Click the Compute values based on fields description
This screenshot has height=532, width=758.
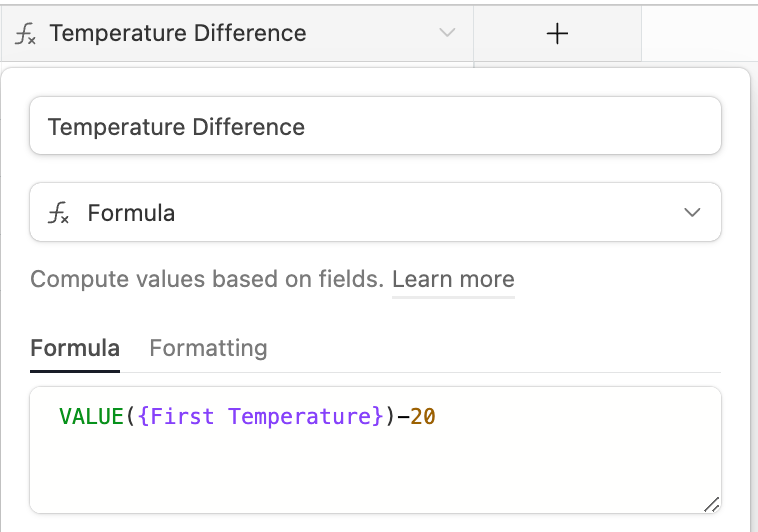click(207, 279)
